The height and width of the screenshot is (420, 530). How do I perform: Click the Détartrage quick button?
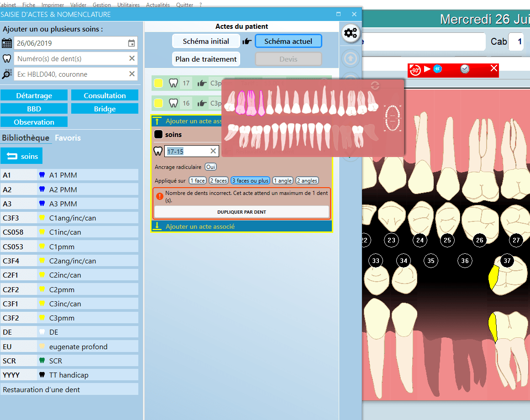(x=34, y=95)
